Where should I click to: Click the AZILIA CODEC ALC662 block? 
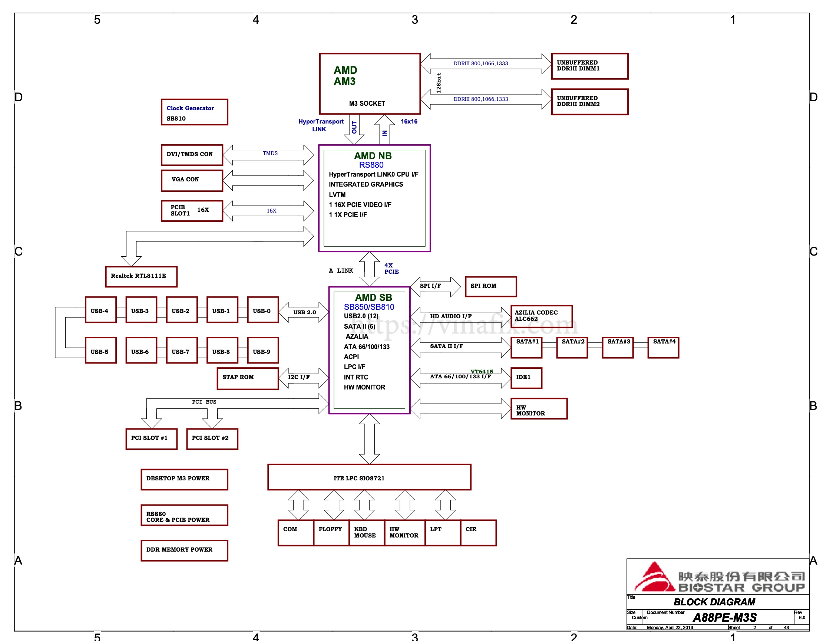point(542,316)
